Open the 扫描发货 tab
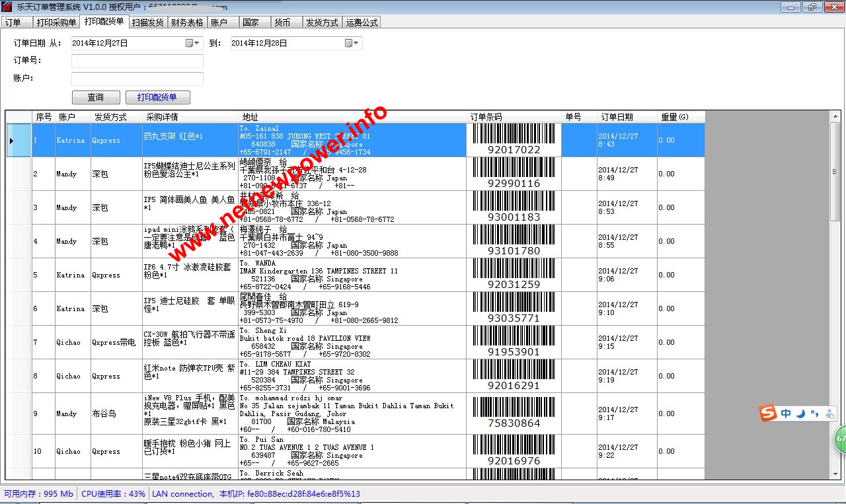This screenshot has width=846, height=504. pos(147,22)
